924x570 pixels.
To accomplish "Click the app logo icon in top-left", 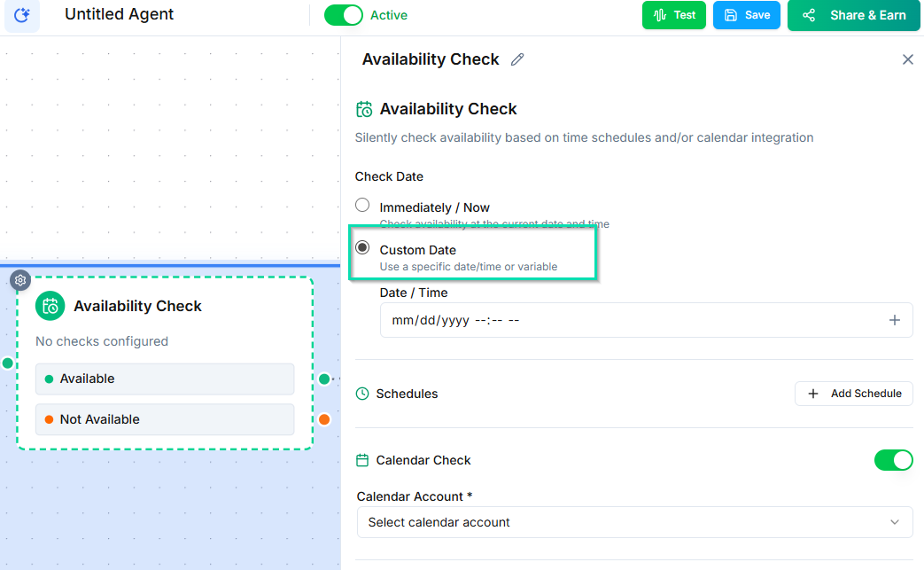I will (22, 15).
